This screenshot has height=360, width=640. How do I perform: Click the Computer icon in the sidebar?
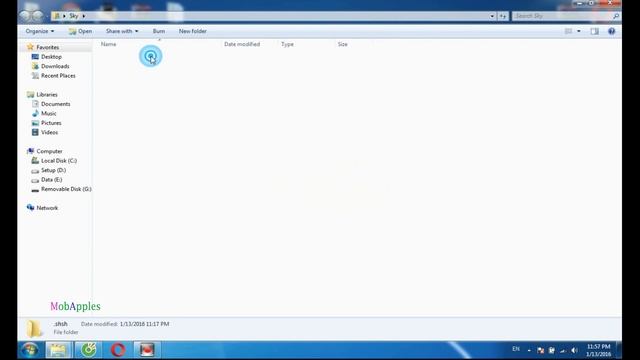(x=30, y=151)
